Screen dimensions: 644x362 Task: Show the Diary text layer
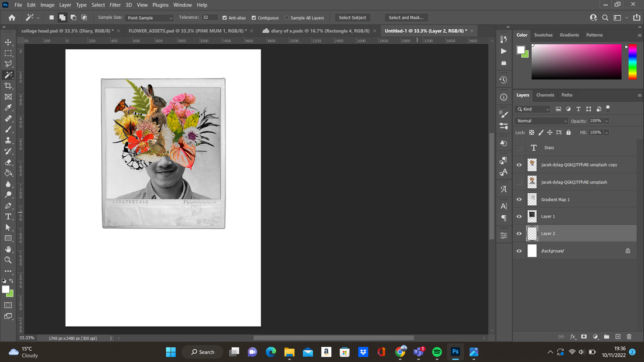519,148
